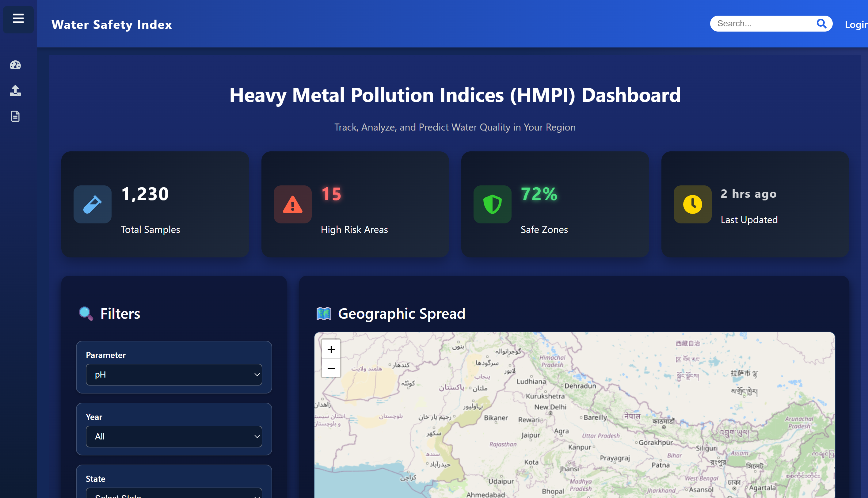Click the Total Samples vial icon
Image resolution: width=868 pixels, height=498 pixels.
pos(92,204)
